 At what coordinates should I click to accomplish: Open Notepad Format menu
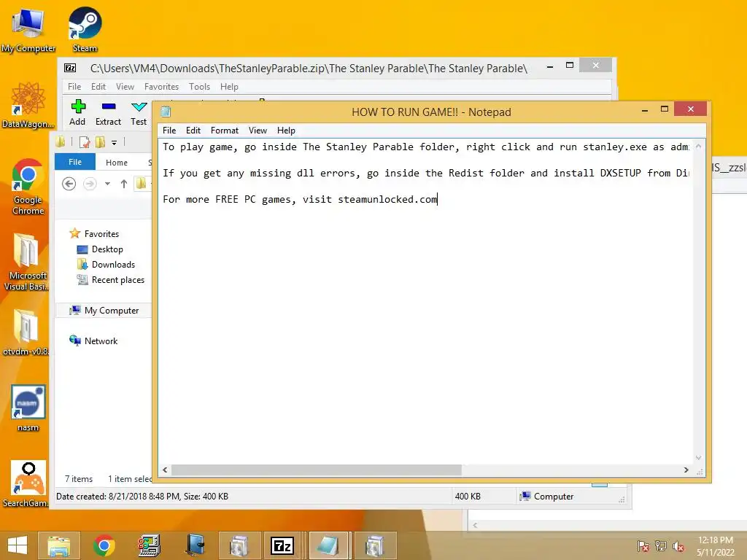pyautogui.click(x=225, y=131)
